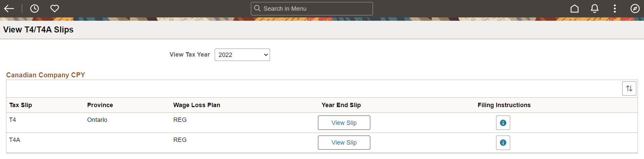Open the NavBar compass icon

click(635, 8)
